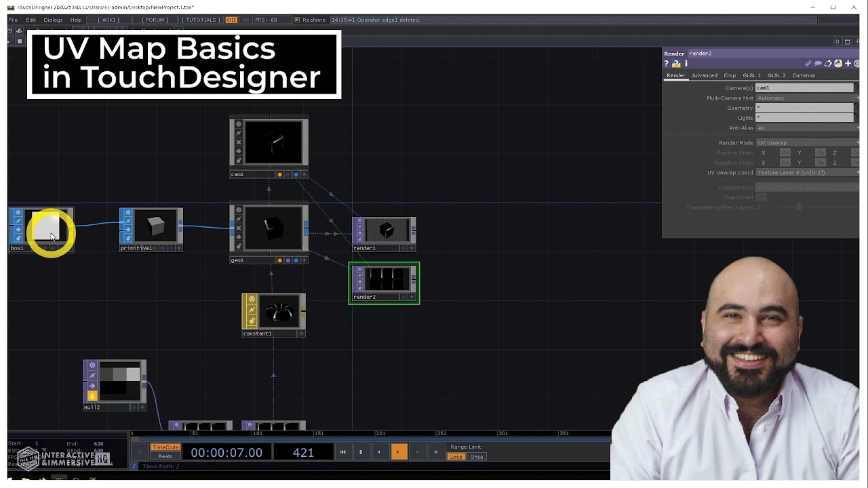Screen dimensions: 868x488
Task: Click the pencil edit icon in parameter header
Action: pyautogui.click(x=808, y=64)
